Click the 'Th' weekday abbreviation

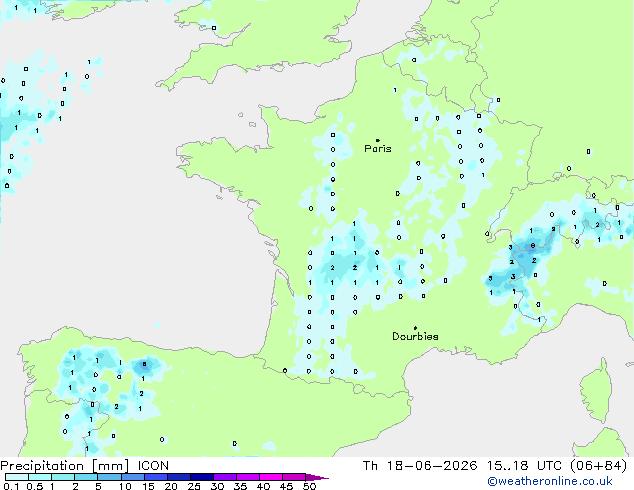pos(370,466)
